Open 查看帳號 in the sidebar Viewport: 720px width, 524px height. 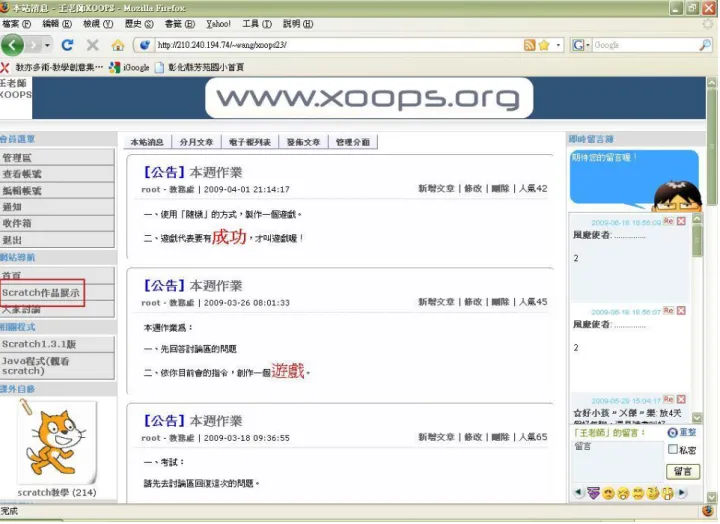click(57, 174)
